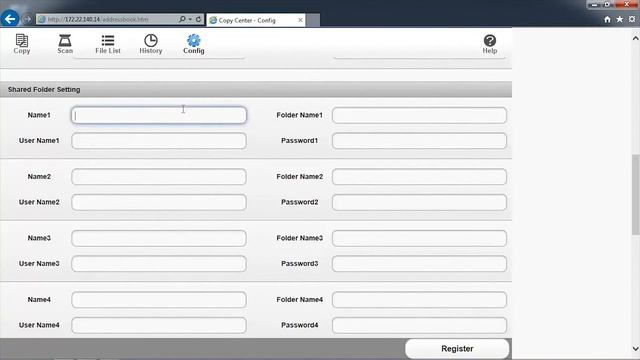
Task: Open a new browser tab
Action: 313,20
